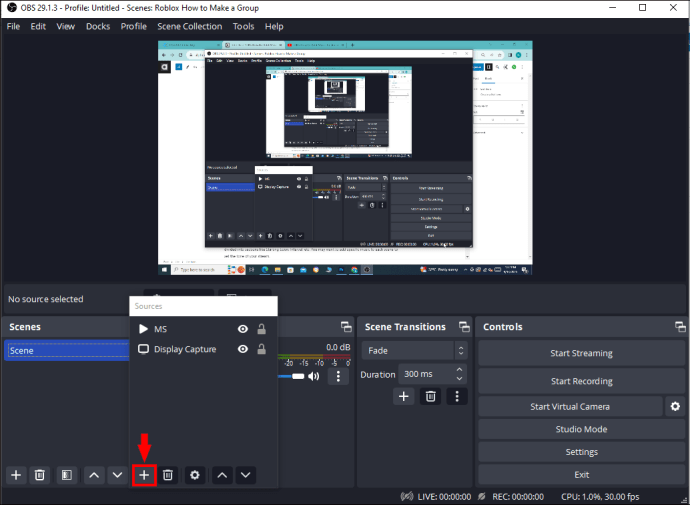This screenshot has height=505, width=690.
Task: Select Scene in the Scenes list
Action: tap(67, 351)
